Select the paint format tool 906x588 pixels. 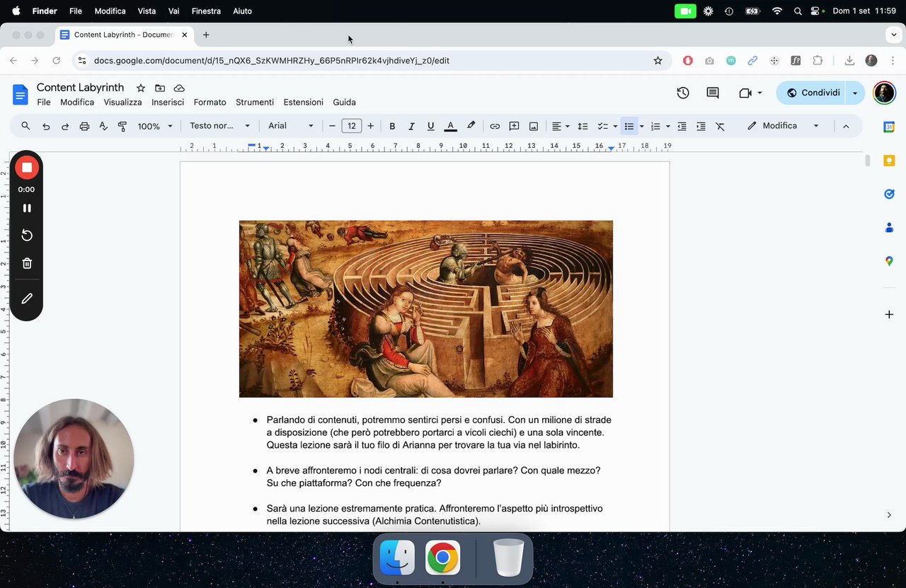(122, 126)
